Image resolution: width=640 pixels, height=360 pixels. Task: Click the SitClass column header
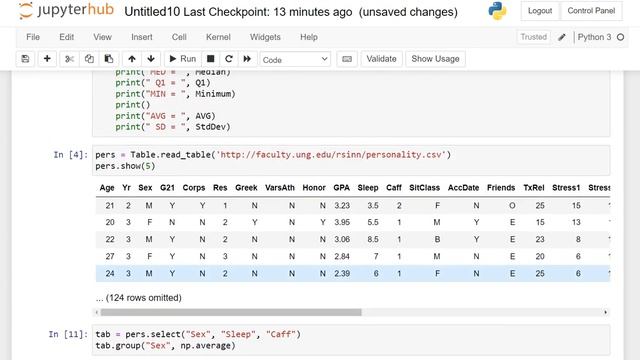[x=424, y=188]
